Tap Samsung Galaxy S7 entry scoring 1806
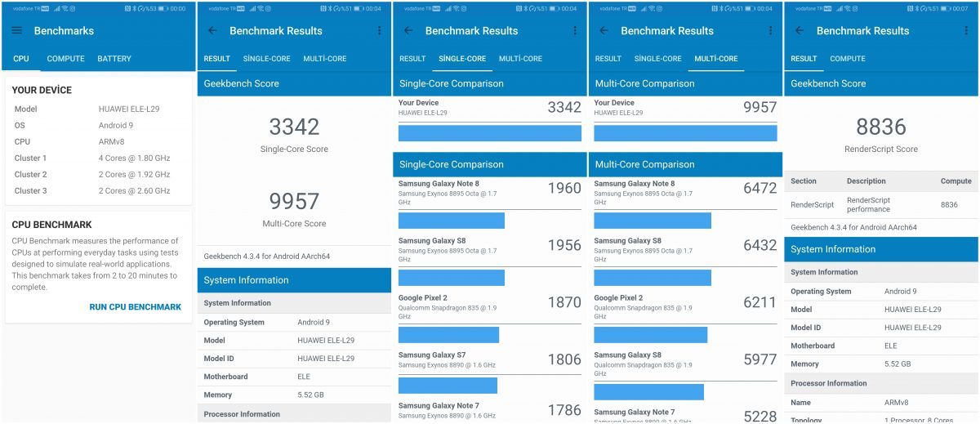 [490, 373]
